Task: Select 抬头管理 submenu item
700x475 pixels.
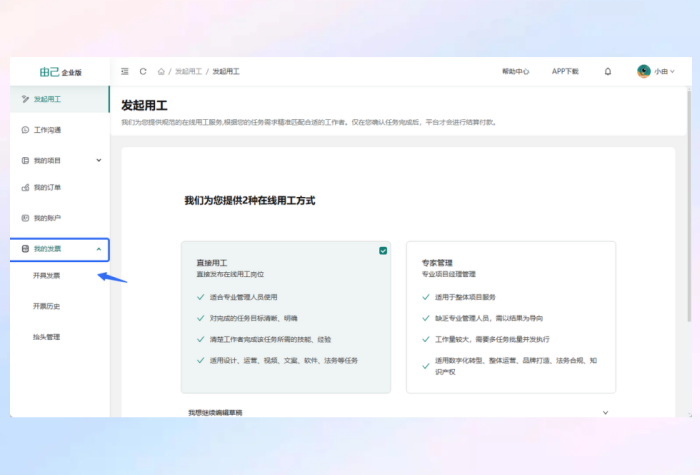Action: coord(46,337)
